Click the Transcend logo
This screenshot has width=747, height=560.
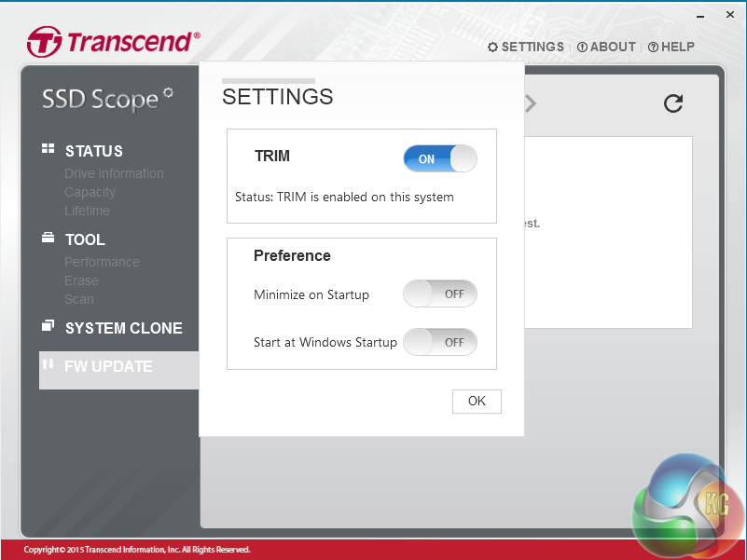(x=114, y=42)
